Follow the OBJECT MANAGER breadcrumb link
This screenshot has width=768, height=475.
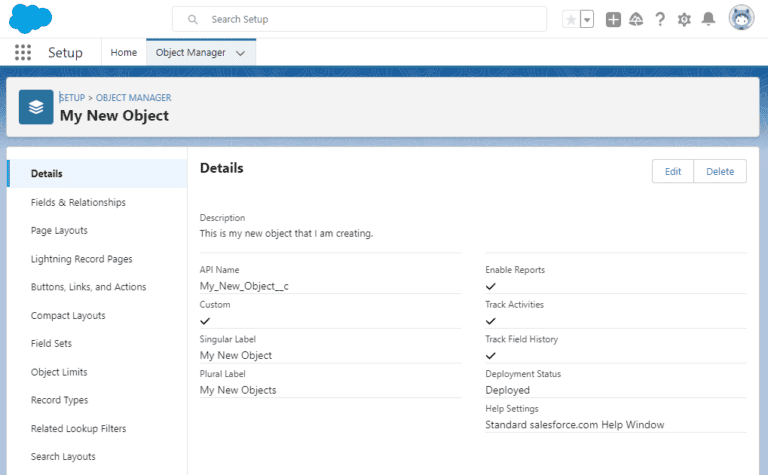click(133, 98)
